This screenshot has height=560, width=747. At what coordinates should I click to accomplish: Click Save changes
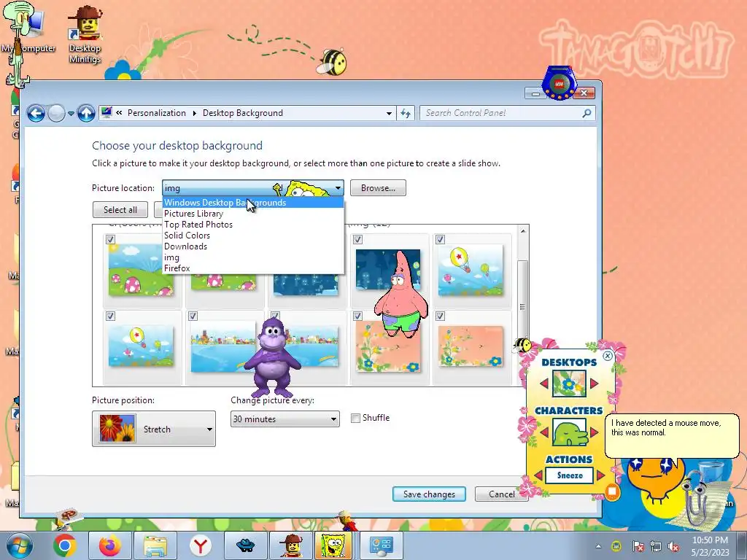click(429, 494)
